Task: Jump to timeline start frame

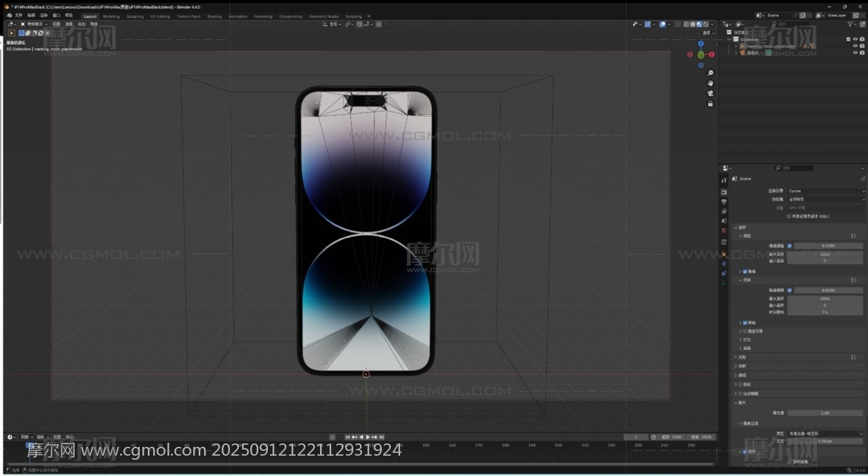Action: [x=348, y=437]
